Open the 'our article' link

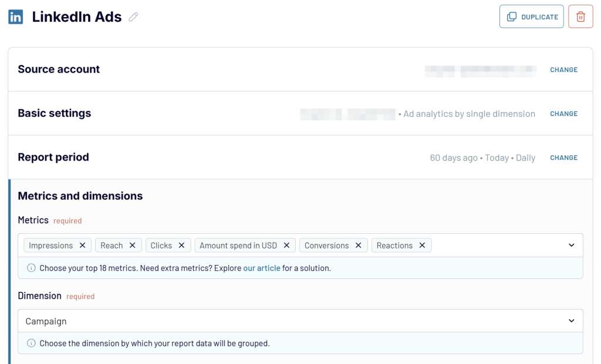point(262,268)
